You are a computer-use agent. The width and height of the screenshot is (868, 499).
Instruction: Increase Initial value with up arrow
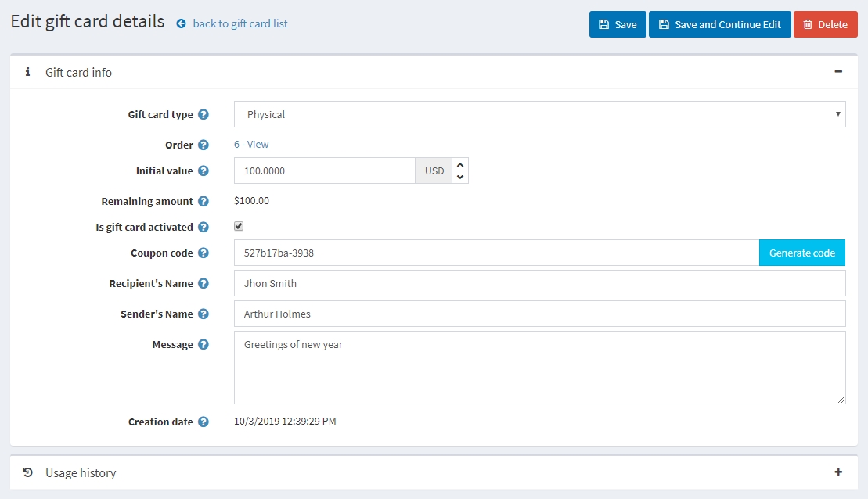click(460, 164)
